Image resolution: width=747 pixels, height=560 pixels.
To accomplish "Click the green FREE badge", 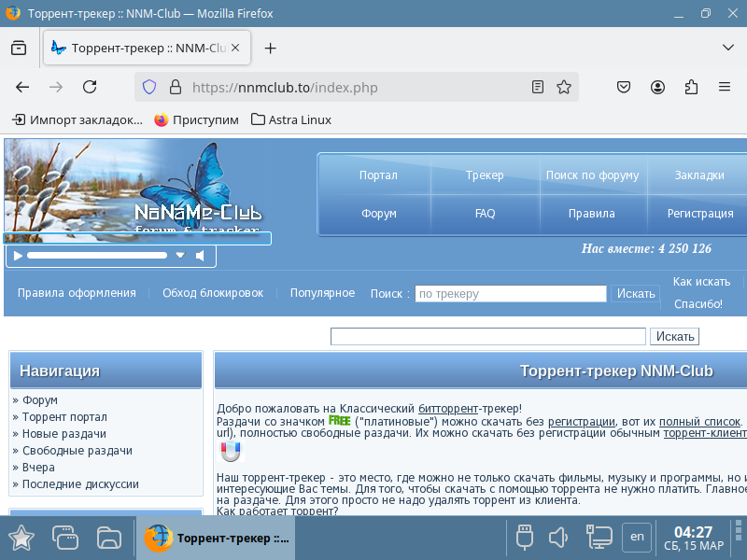I will click(339, 421).
